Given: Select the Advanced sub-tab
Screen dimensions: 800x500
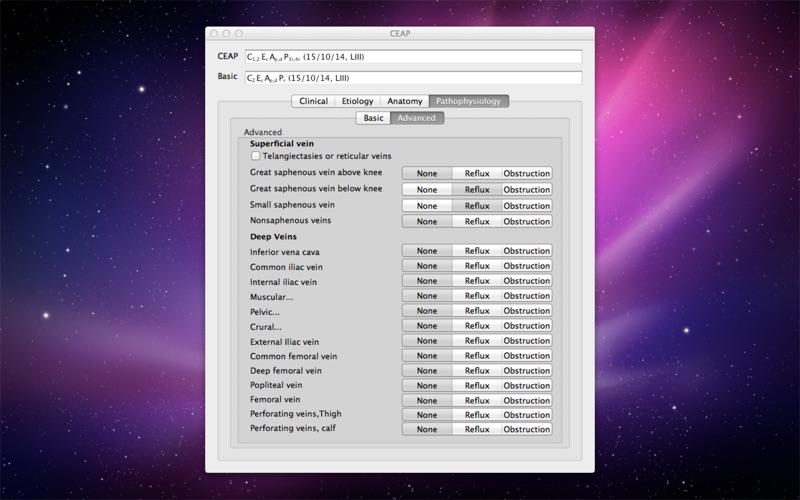Looking at the screenshot, I should pyautogui.click(x=416, y=118).
